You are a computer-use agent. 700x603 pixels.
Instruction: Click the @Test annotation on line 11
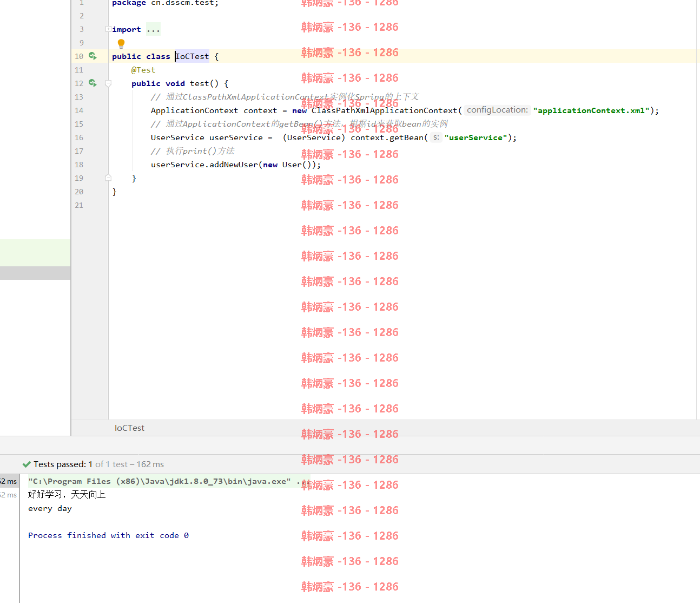[143, 70]
